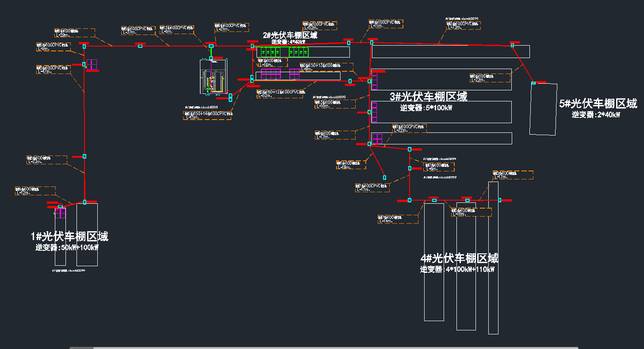Click the 2#光伏车棚区域 heading label

290,35
